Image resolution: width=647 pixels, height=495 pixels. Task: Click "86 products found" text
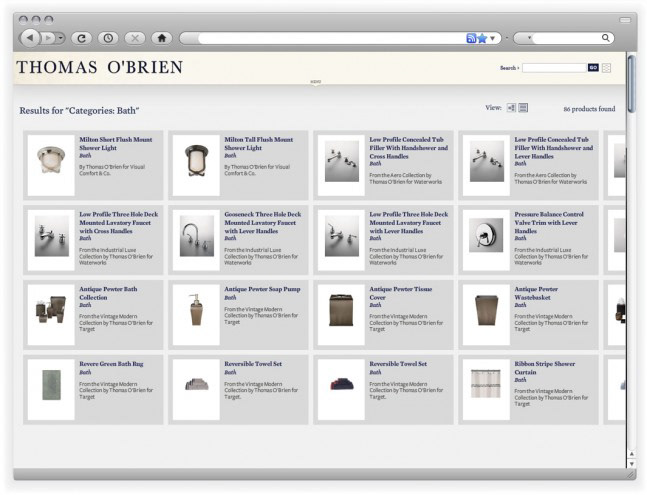[x=589, y=109]
